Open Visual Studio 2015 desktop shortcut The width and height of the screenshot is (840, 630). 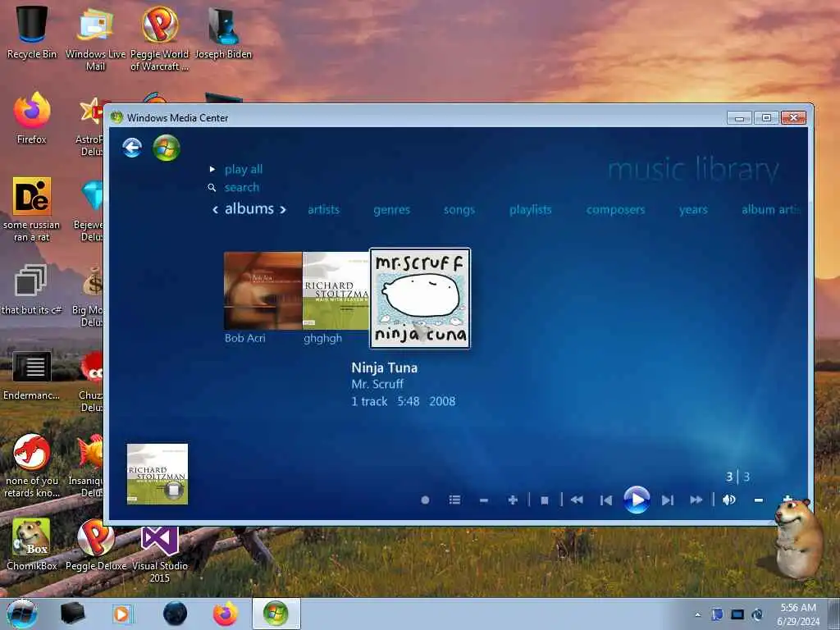[x=160, y=554]
